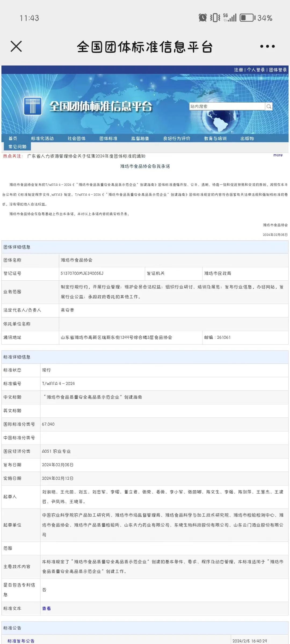Close the in-app browser with X icon
290x644 pixels.
tap(16, 46)
